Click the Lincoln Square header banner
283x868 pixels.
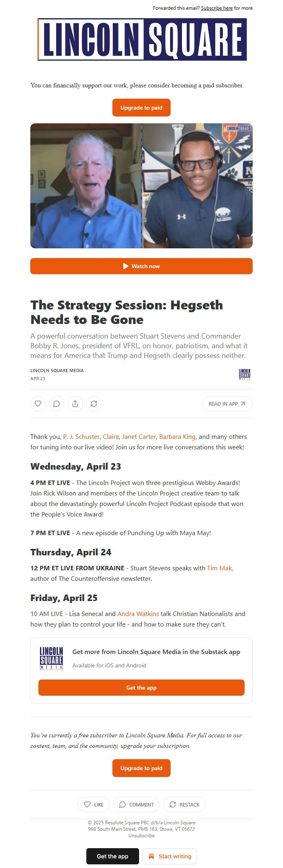142,39
